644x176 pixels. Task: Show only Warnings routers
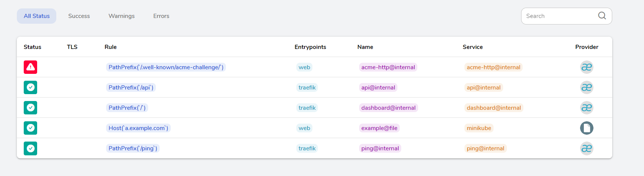click(121, 16)
